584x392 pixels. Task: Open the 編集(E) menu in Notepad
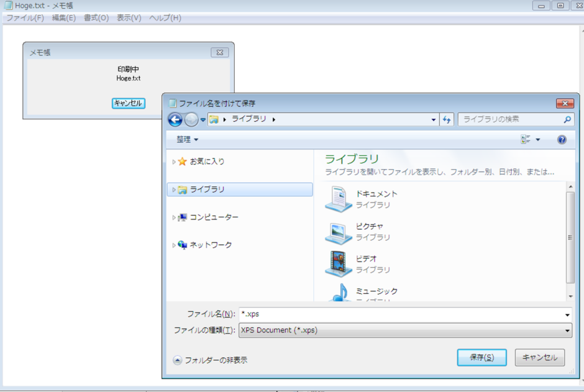[x=64, y=18]
